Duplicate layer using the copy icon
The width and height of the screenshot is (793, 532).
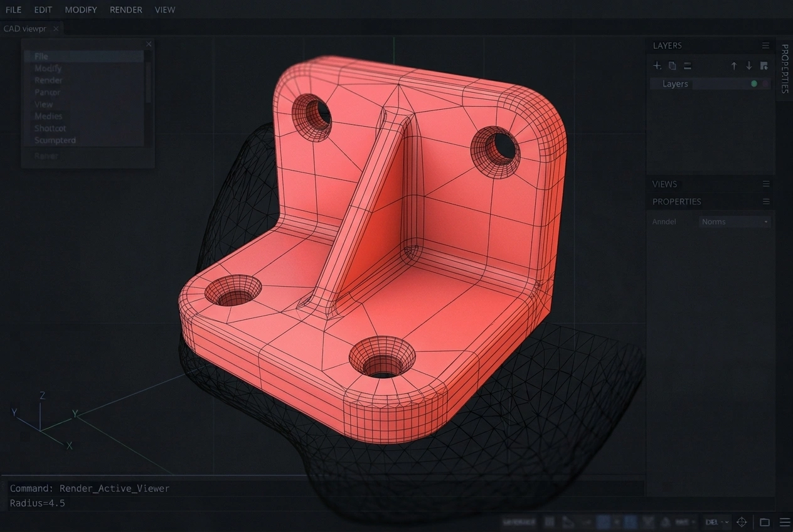(x=672, y=66)
